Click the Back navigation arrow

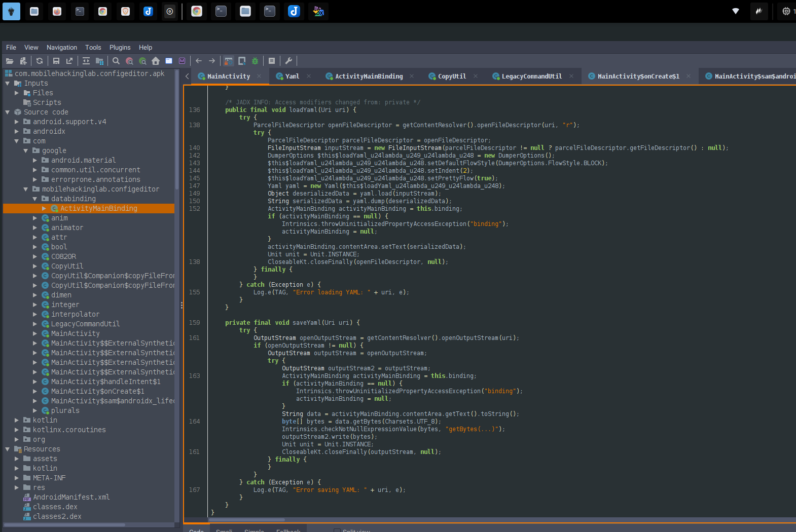(199, 61)
